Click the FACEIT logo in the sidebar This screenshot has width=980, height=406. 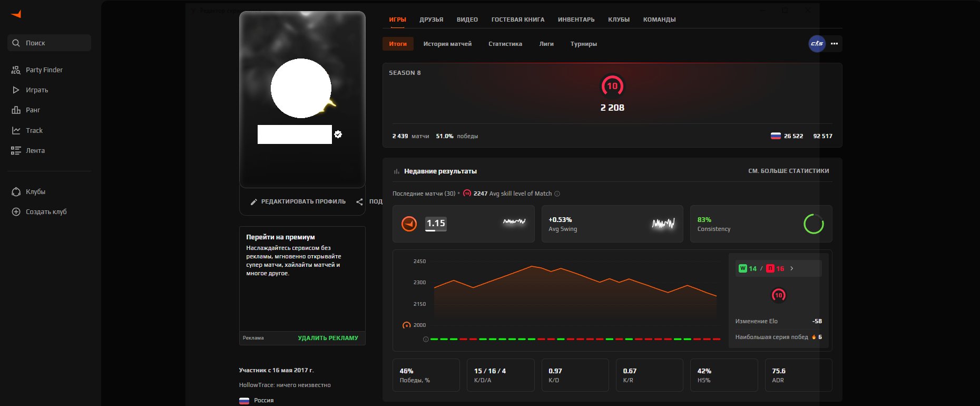coord(16,14)
